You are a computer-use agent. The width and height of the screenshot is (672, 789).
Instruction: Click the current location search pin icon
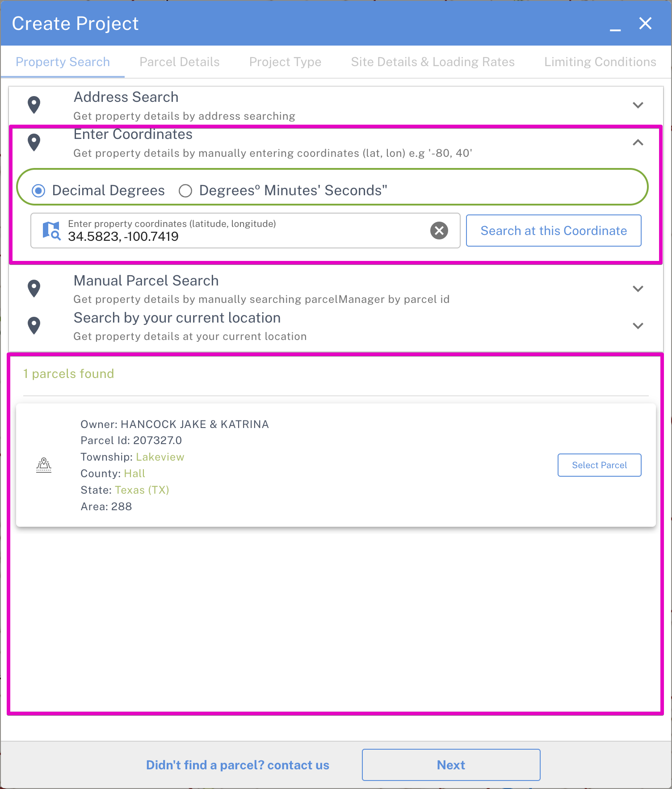click(x=34, y=326)
